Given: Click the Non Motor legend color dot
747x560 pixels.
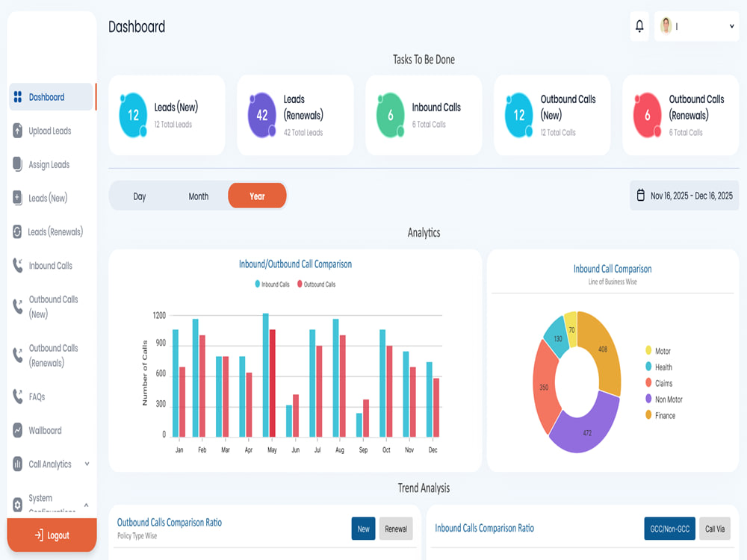Looking at the screenshot, I should [x=648, y=399].
